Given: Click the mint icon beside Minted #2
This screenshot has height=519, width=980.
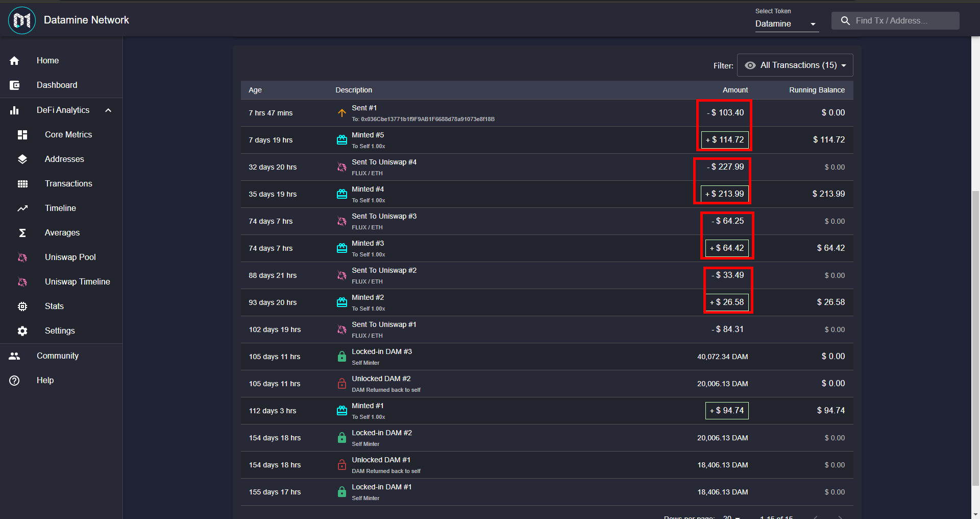Looking at the screenshot, I should (x=342, y=302).
